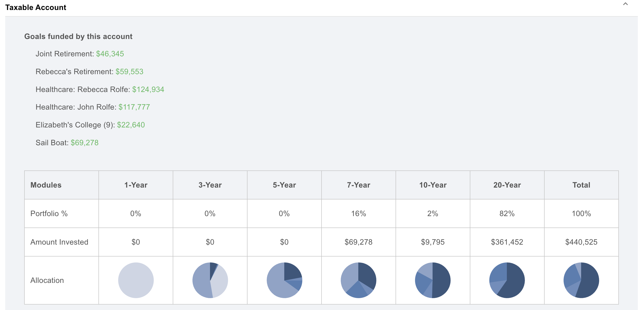
Task: Click the 1-Year allocation pie chart
Action: pyautogui.click(x=136, y=280)
